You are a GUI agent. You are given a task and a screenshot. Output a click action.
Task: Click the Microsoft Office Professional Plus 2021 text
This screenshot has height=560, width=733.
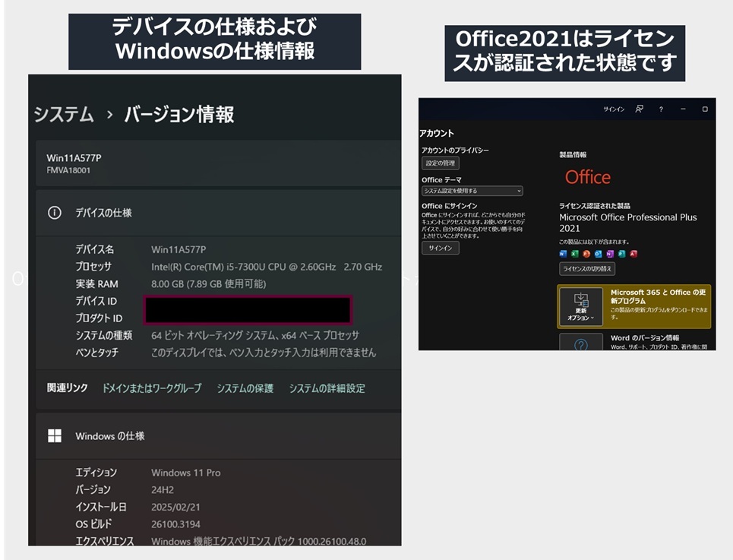[628, 223]
